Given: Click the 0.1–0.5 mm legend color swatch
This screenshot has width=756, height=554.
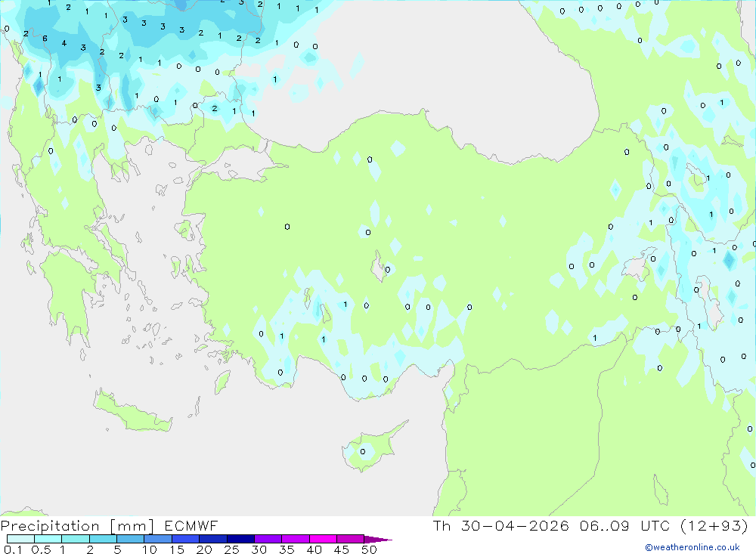Looking at the screenshot, I should 20,539.
